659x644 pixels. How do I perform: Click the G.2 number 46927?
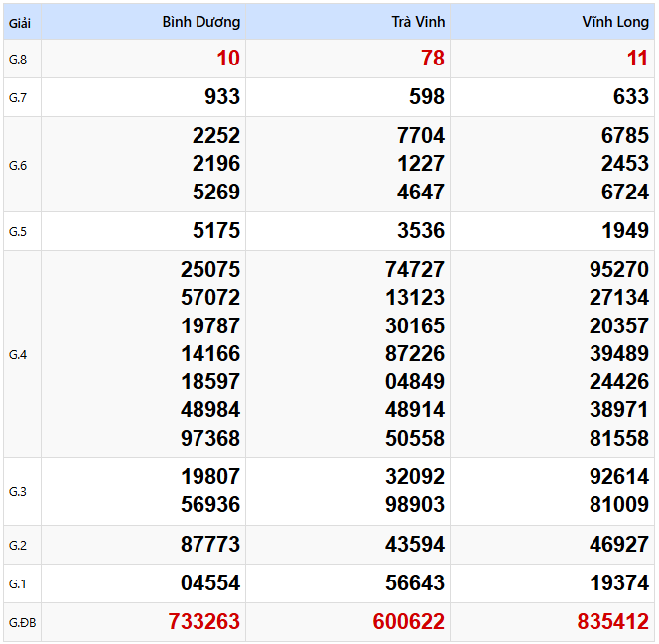tap(618, 545)
